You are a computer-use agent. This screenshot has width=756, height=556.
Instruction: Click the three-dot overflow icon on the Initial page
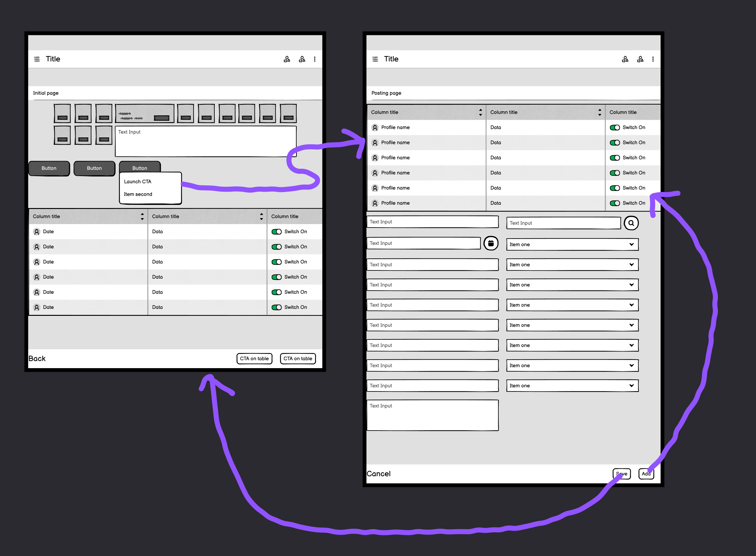point(315,59)
